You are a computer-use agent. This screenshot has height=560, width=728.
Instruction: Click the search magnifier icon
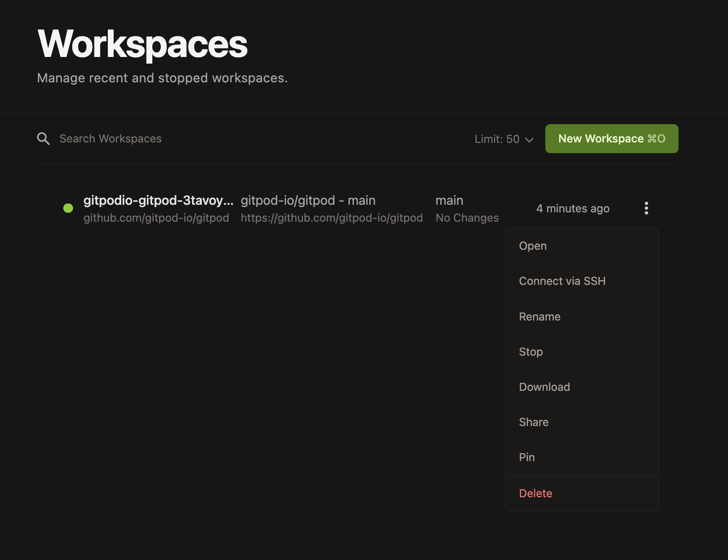tap(43, 138)
